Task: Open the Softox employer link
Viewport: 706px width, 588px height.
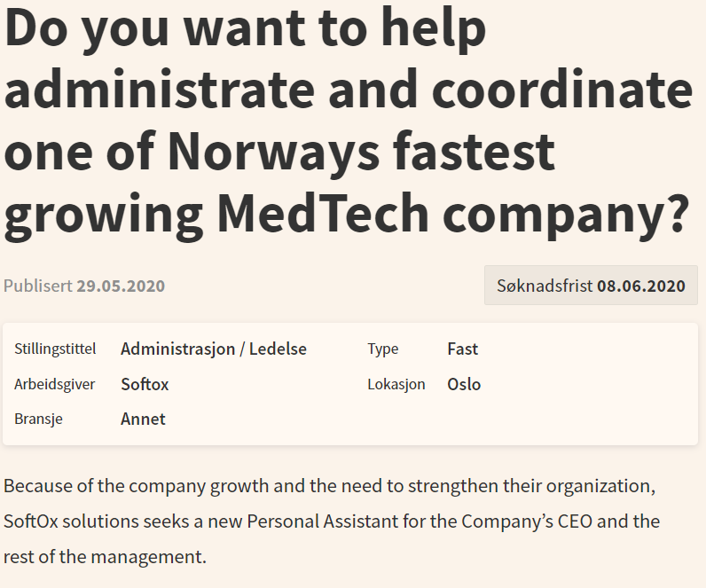Action: (x=145, y=384)
